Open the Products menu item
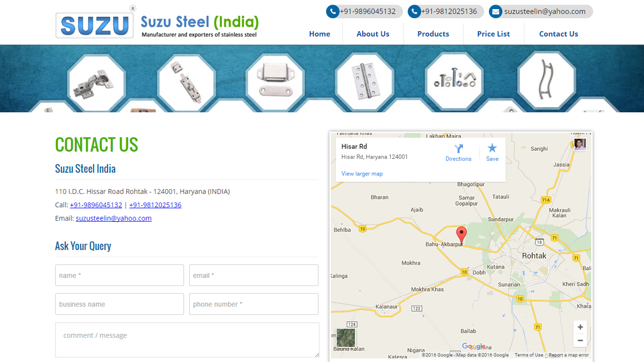Image resolution: width=644 pixels, height=362 pixels. (x=433, y=34)
